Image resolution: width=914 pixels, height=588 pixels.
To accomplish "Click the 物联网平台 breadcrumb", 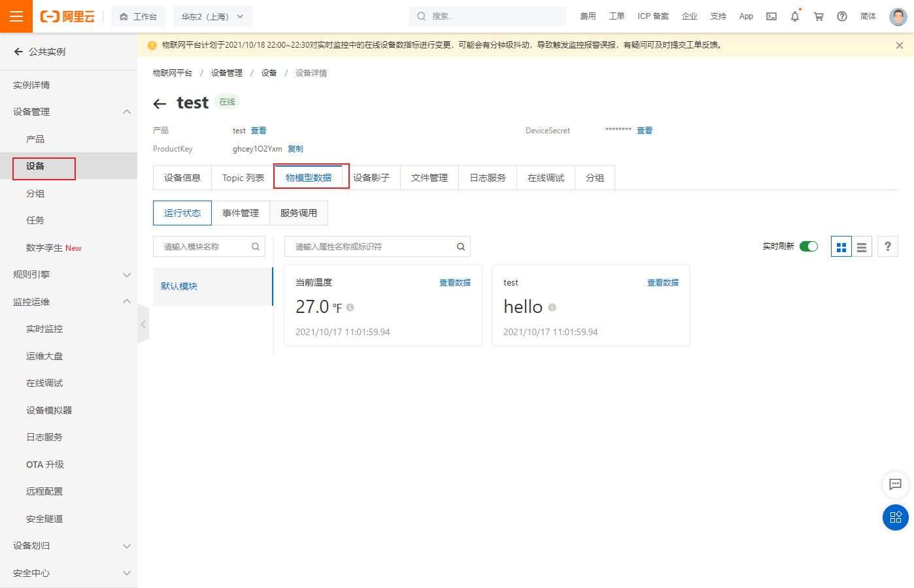I will point(173,73).
